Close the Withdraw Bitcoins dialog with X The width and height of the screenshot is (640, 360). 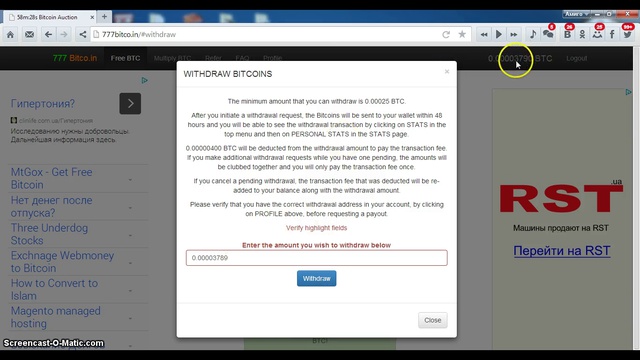pyautogui.click(x=447, y=72)
